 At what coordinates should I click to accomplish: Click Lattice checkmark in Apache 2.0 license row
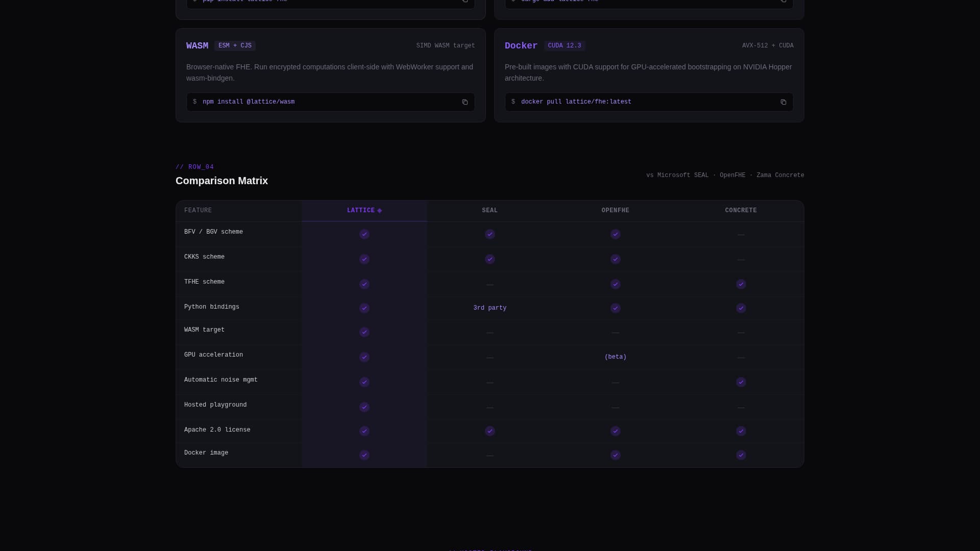point(364,431)
